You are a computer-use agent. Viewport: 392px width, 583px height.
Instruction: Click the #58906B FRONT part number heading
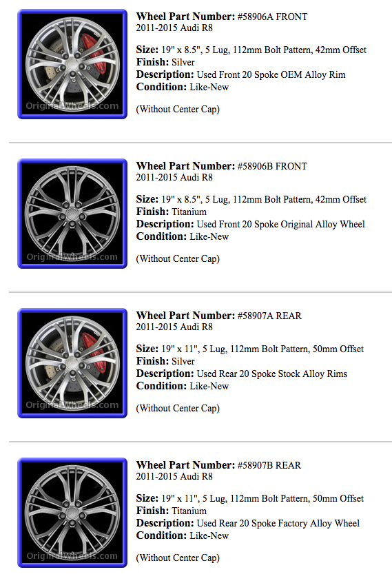(x=222, y=166)
